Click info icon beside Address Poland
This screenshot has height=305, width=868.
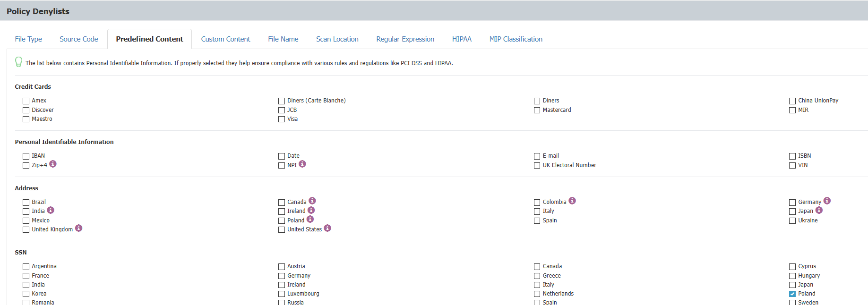tap(310, 219)
